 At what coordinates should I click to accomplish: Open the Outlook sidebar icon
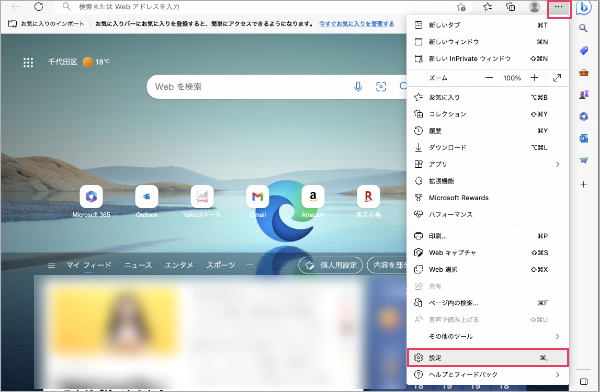(x=584, y=139)
